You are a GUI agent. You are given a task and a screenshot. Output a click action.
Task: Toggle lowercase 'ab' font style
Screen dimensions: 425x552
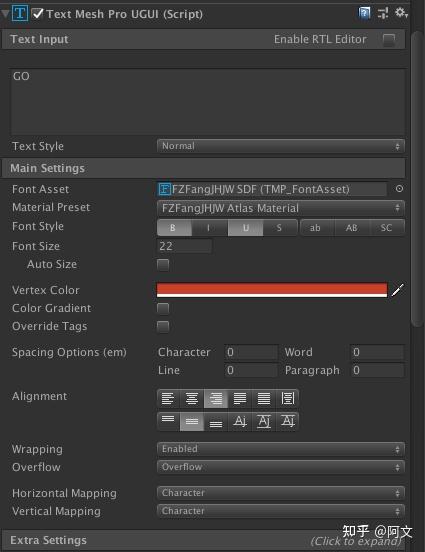(316, 228)
